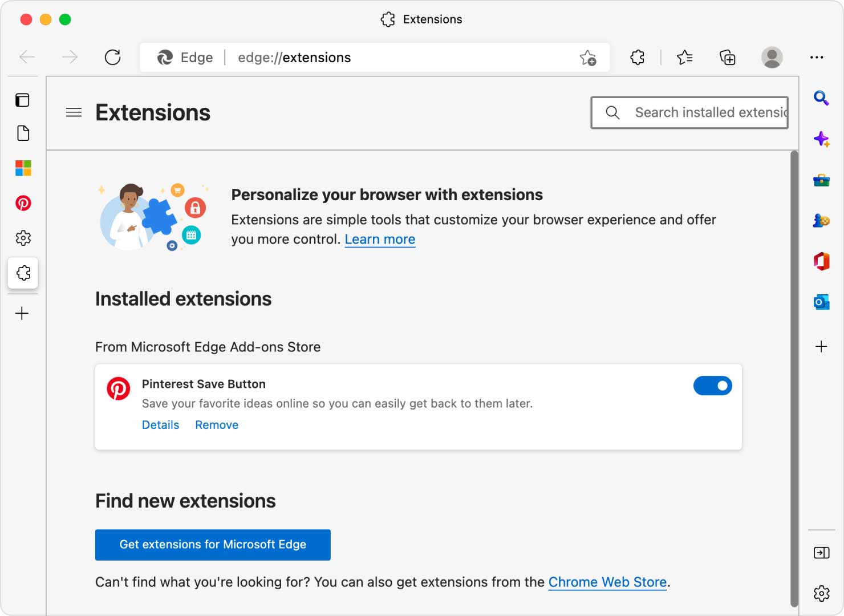Open Collections icon in toolbar
844x616 pixels.
pos(728,58)
